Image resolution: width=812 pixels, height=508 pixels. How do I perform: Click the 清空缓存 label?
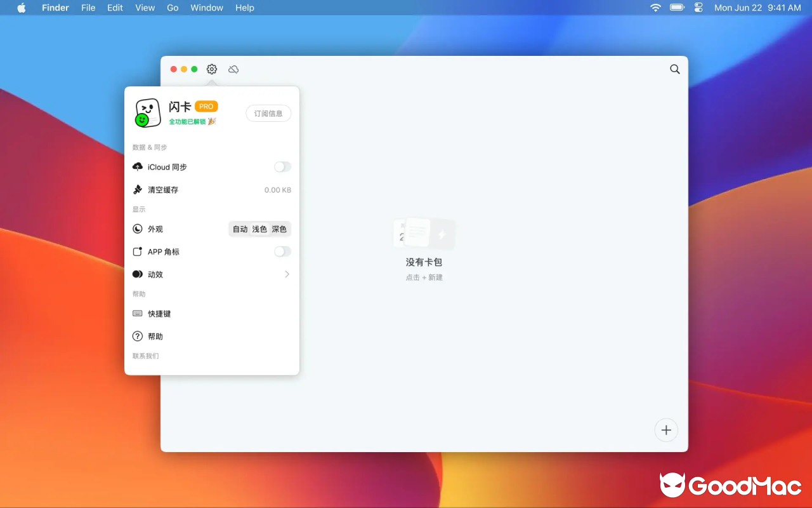point(163,190)
